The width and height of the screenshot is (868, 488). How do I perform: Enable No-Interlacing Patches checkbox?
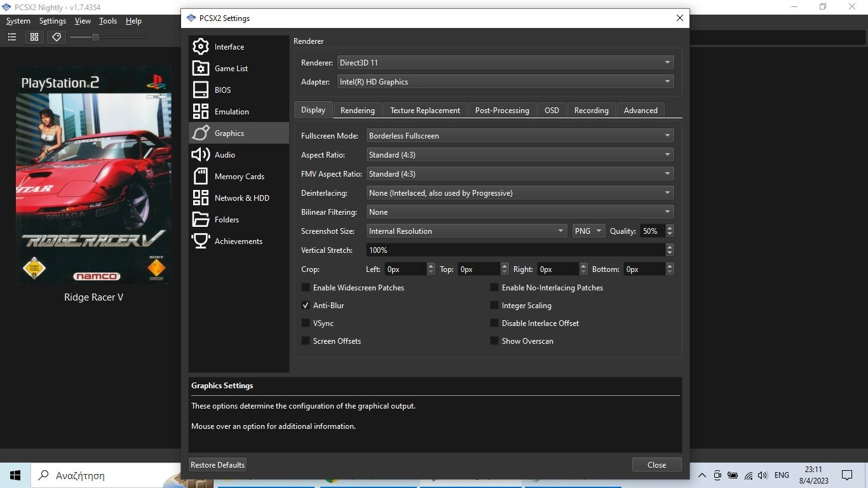(494, 288)
